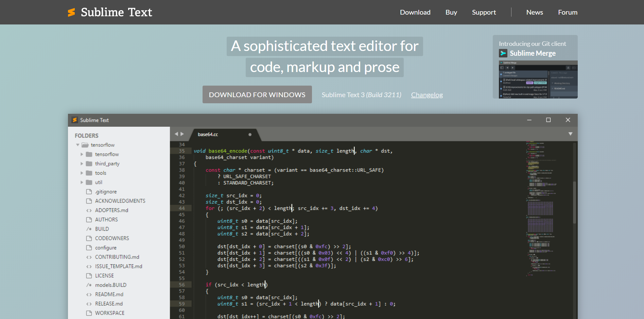Open the Changelog link
The height and width of the screenshot is (319, 644).
point(427,95)
